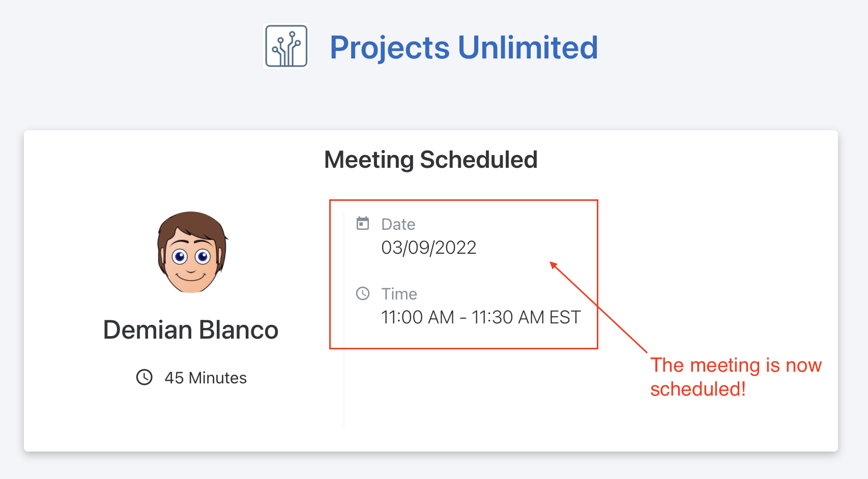
Task: Click the clock icon next to Time
Action: click(363, 293)
